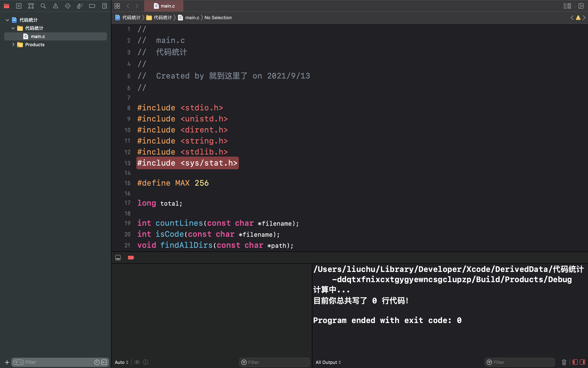588x368 pixels.
Task: Open the related items grid menu
Action: pos(117,6)
